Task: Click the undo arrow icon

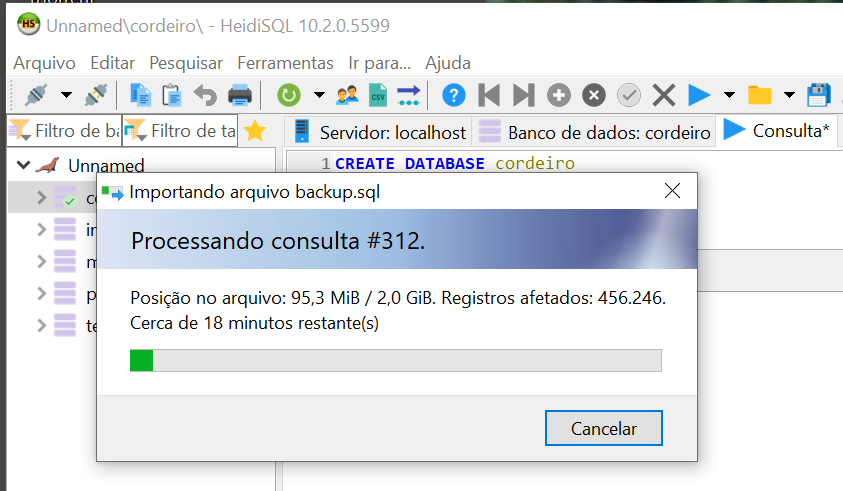Action: [205, 95]
